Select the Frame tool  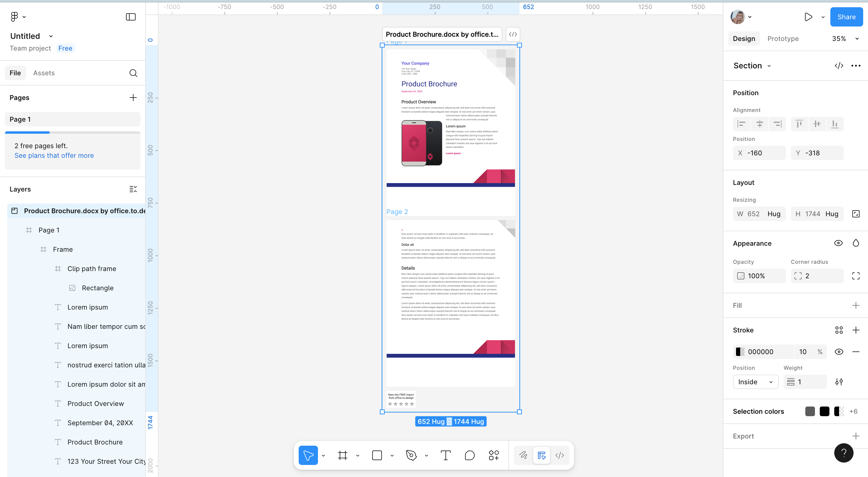pos(343,455)
